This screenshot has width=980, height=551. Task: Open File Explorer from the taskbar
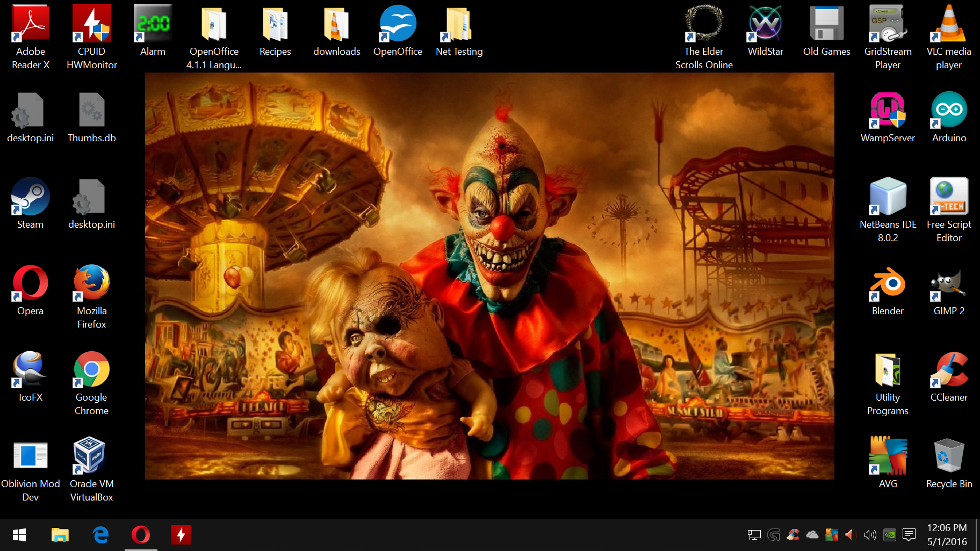[x=60, y=535]
